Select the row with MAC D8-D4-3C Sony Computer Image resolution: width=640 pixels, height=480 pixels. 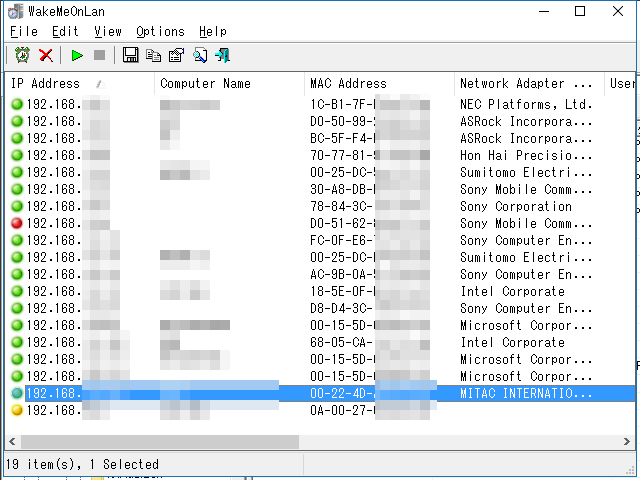pyautogui.click(x=320, y=308)
